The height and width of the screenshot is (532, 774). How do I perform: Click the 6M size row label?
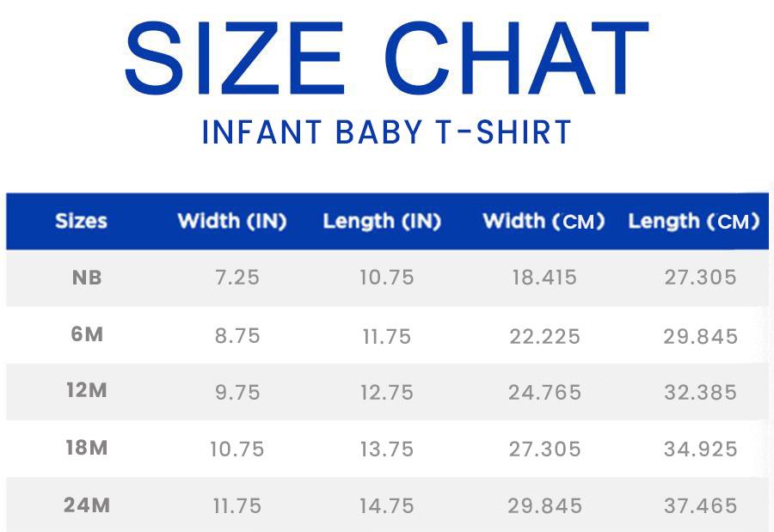[87, 334]
